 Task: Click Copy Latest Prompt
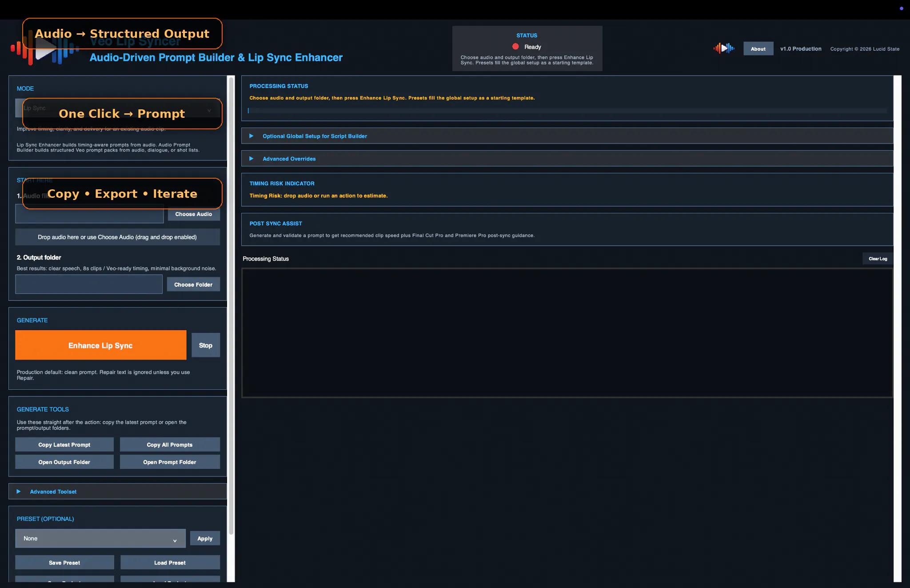tap(64, 444)
